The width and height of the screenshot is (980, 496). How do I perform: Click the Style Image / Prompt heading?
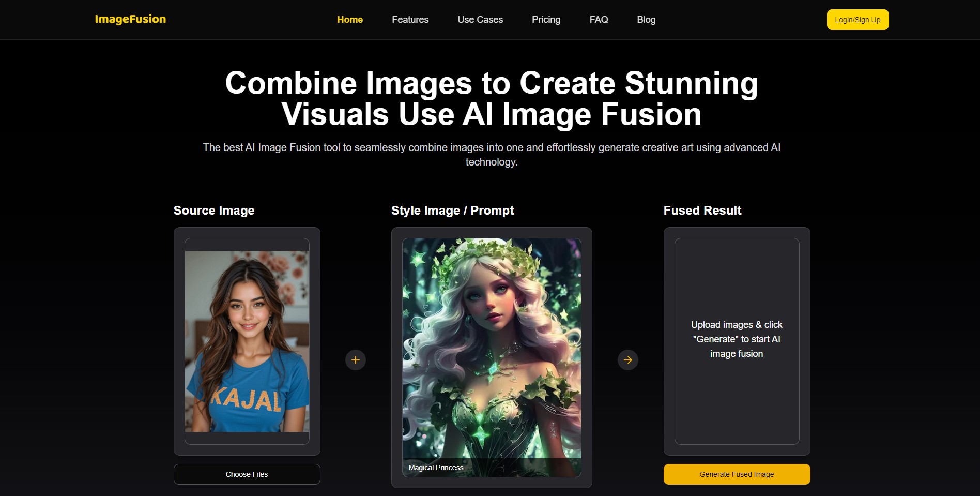[452, 211]
